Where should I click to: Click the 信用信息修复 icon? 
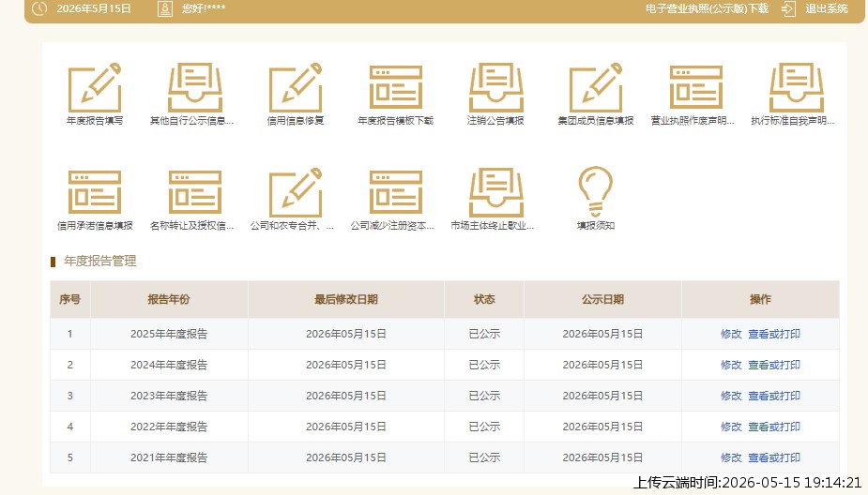296,88
